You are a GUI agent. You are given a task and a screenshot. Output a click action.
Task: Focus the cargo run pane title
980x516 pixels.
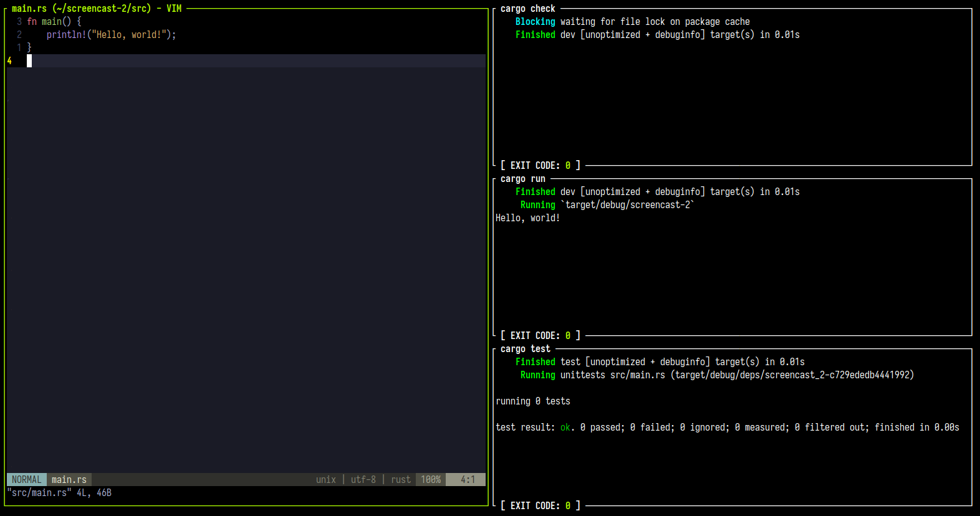tap(522, 179)
